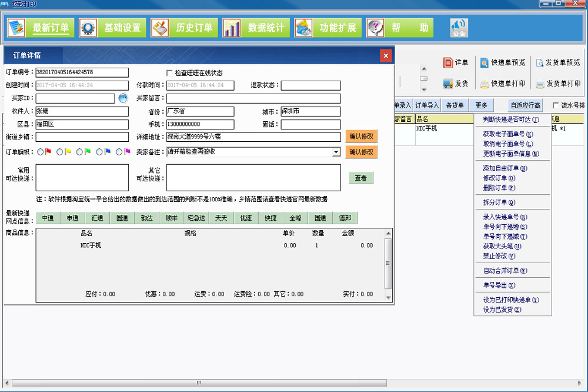Click inside the 订单编号 input field
Viewport: 588px width, 392px height.
click(x=82, y=72)
